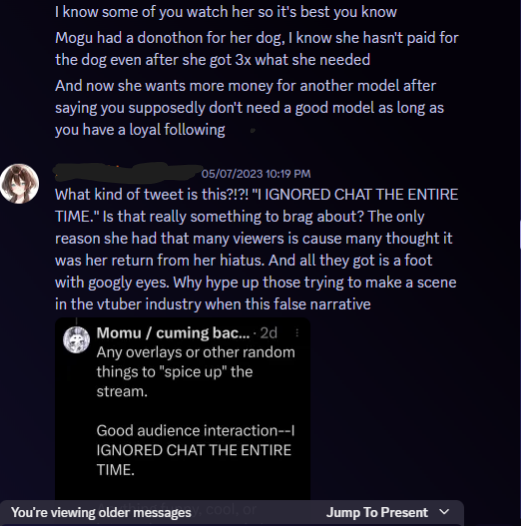Click Momu's round profile picture in tweet
This screenshot has height=527, width=522.
pyautogui.click(x=76, y=340)
